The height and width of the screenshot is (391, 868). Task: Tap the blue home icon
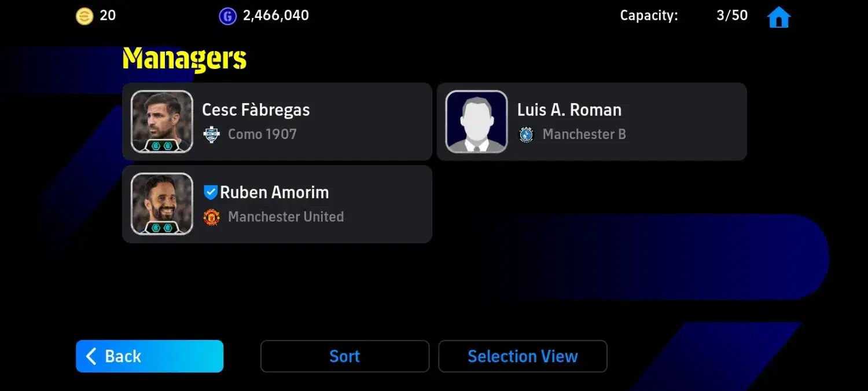click(778, 17)
